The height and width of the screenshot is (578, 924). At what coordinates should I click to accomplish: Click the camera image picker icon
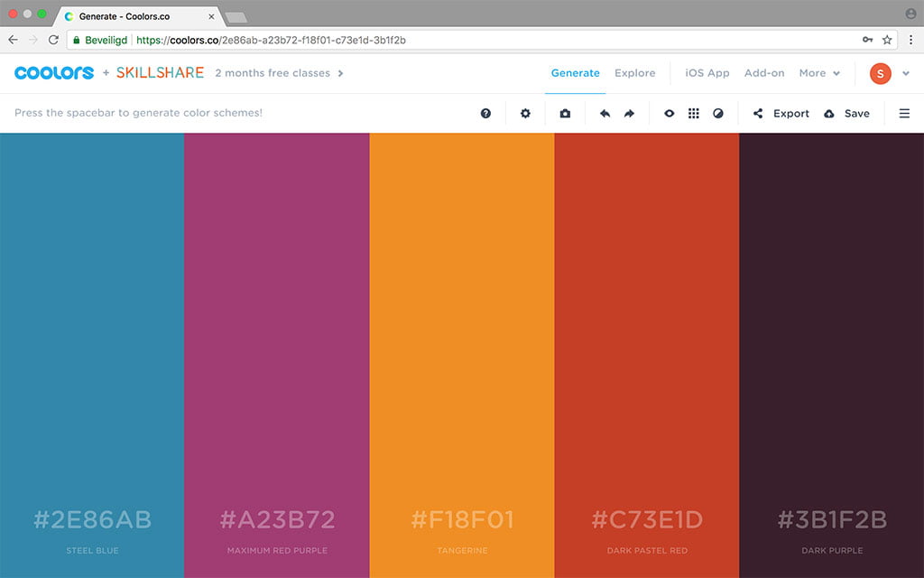tap(565, 114)
